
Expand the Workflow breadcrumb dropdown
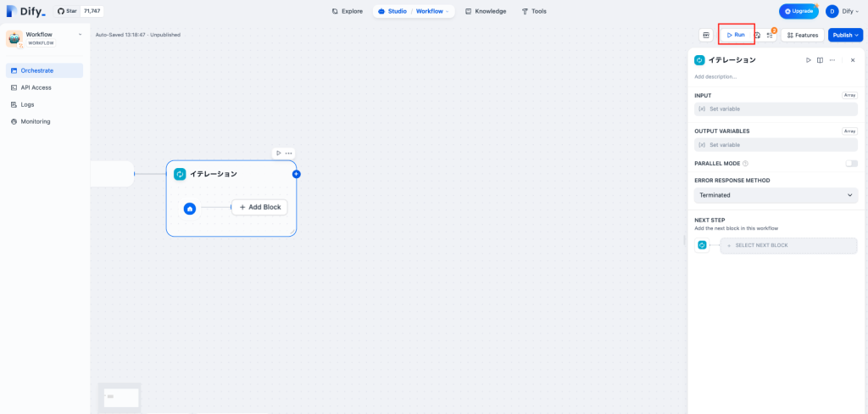[432, 11]
